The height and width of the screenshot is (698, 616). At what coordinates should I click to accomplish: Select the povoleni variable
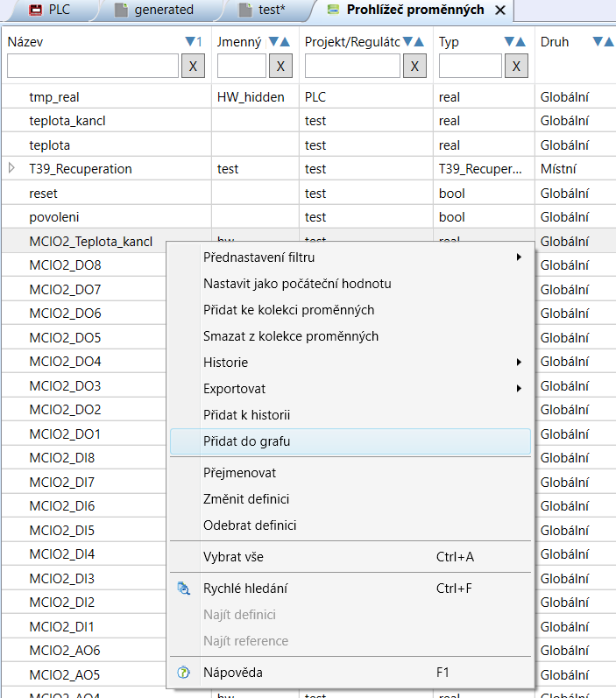pyautogui.click(x=54, y=217)
